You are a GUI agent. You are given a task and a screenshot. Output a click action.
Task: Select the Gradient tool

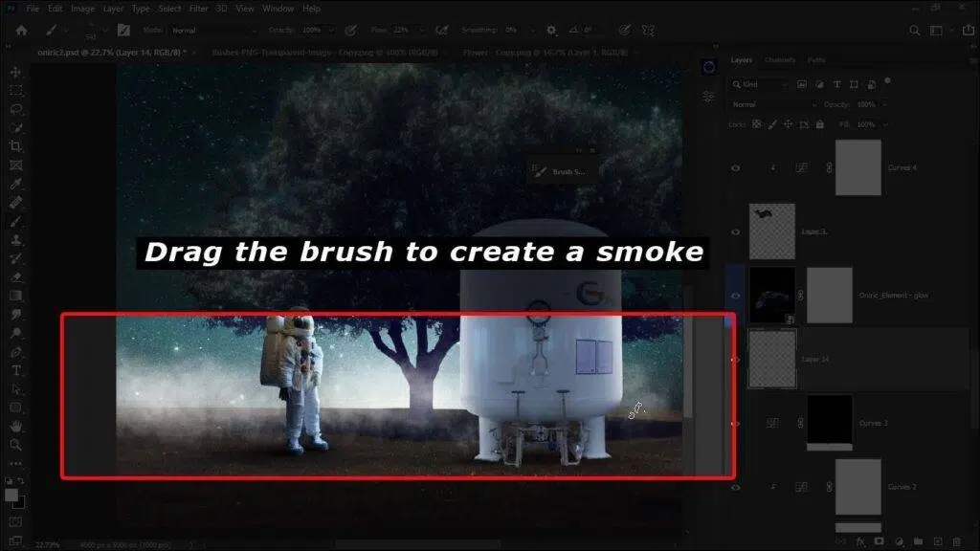click(x=15, y=296)
